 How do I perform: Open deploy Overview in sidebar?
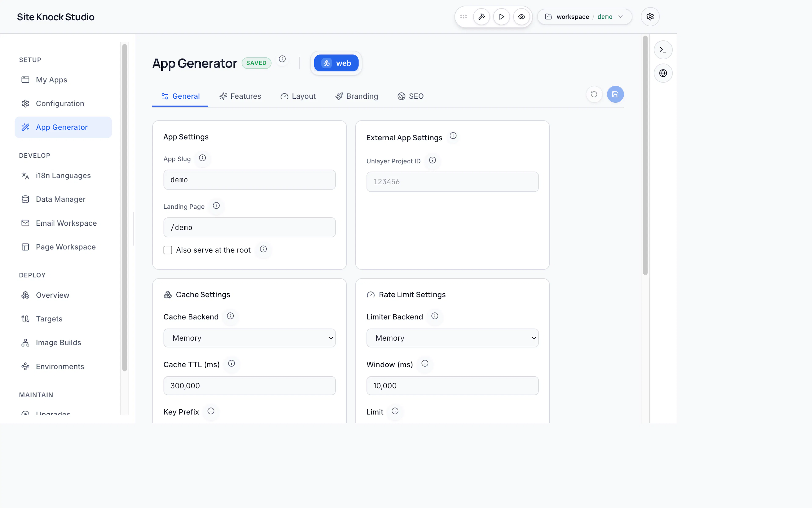63,295
